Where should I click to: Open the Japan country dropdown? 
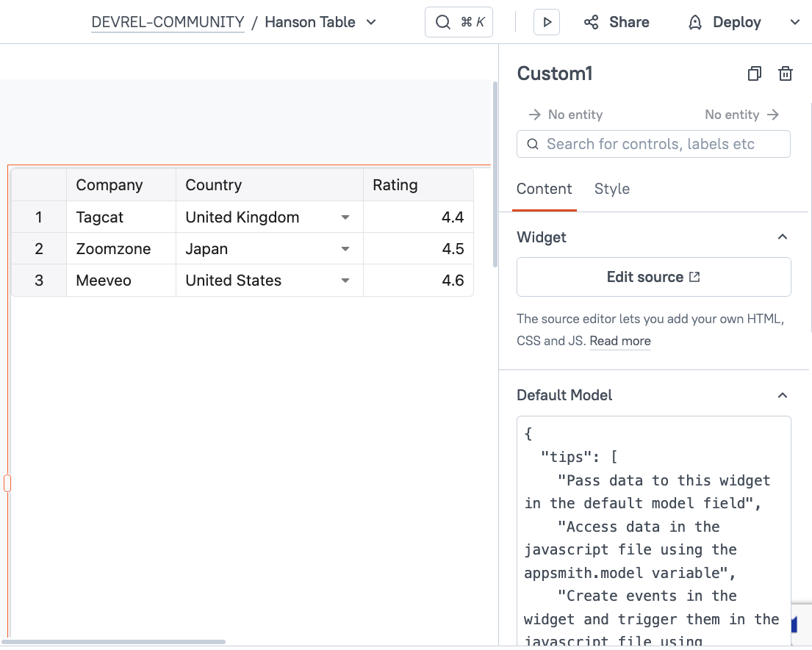coord(345,249)
